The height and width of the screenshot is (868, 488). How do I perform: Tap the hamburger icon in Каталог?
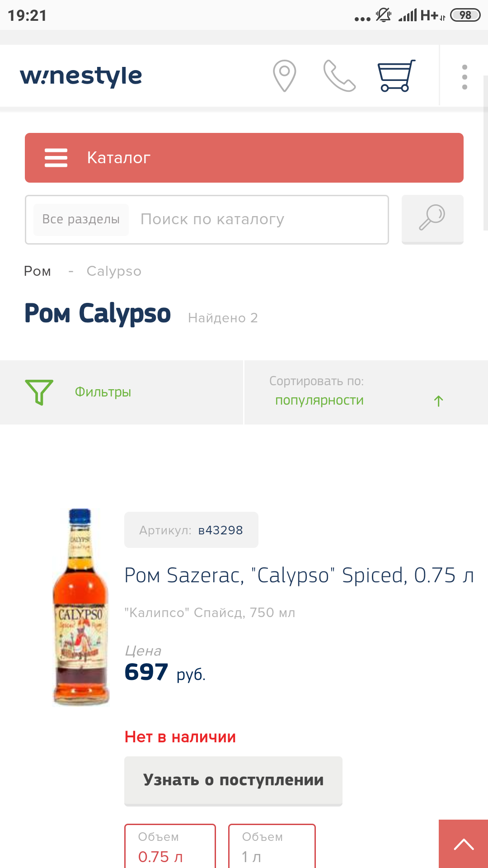[56, 158]
